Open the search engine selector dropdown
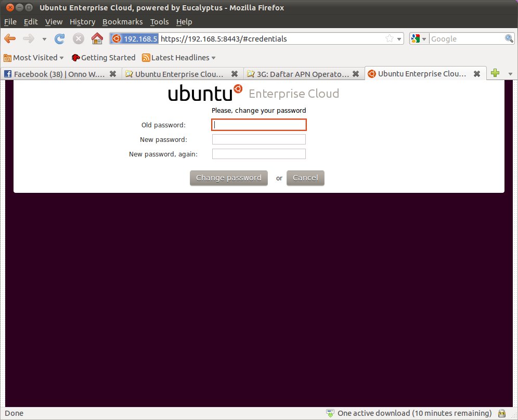The image size is (518, 420). pyautogui.click(x=419, y=38)
